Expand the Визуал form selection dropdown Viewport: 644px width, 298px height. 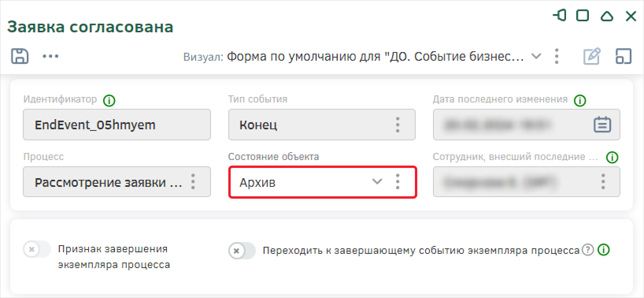click(x=536, y=56)
